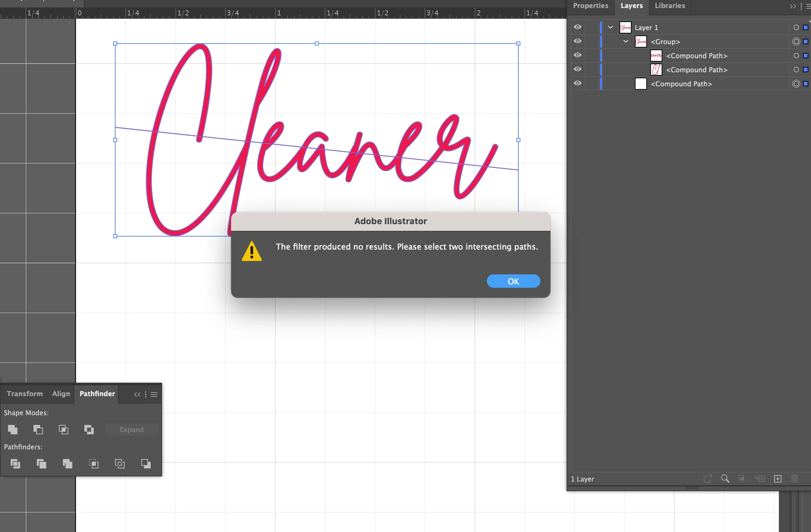Open the Align tab
This screenshot has width=811, height=532.
pos(61,394)
